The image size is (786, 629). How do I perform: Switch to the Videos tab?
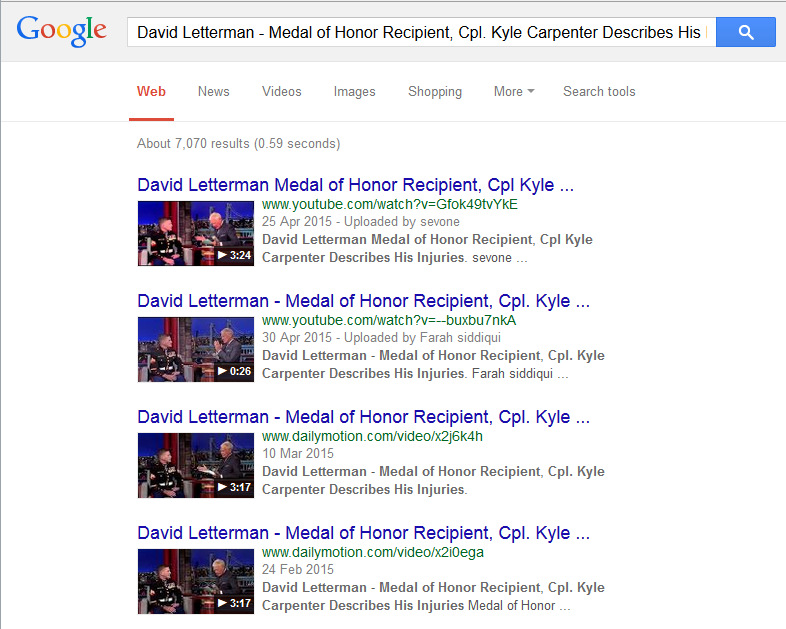(282, 91)
